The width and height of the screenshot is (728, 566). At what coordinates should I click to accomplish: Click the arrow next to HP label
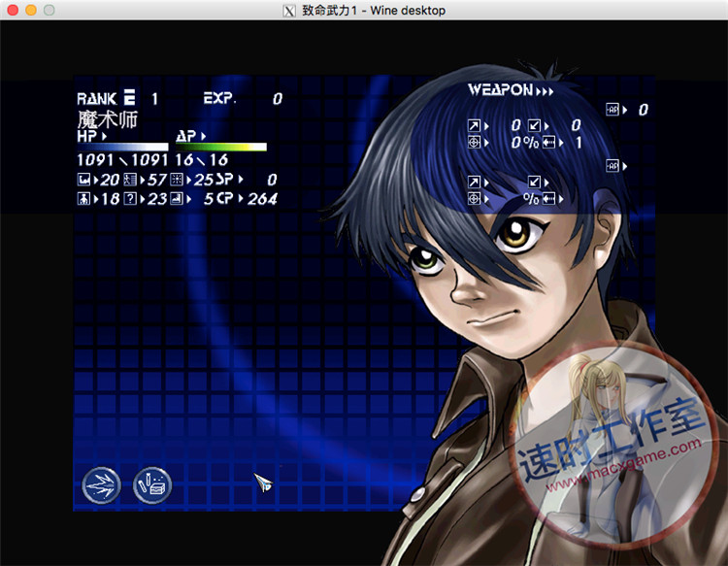pyautogui.click(x=104, y=137)
